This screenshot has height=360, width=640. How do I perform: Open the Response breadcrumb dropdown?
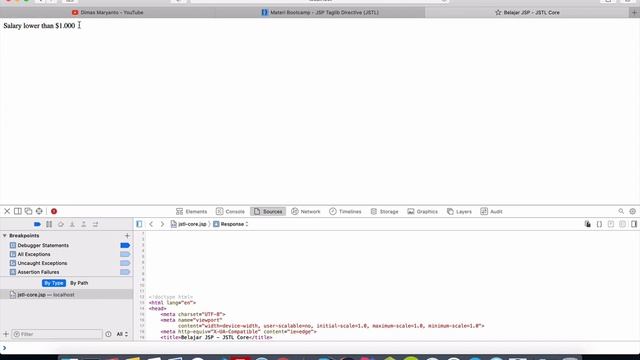tap(231, 224)
